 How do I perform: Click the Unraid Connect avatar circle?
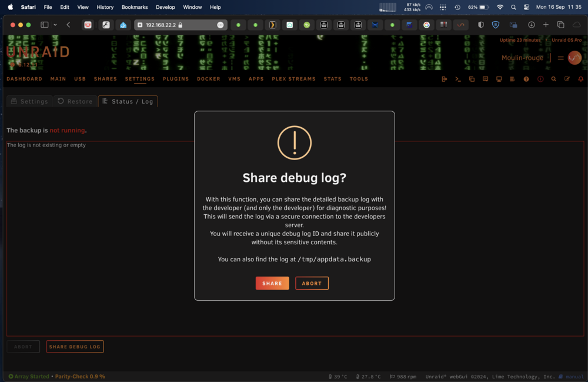coord(574,58)
